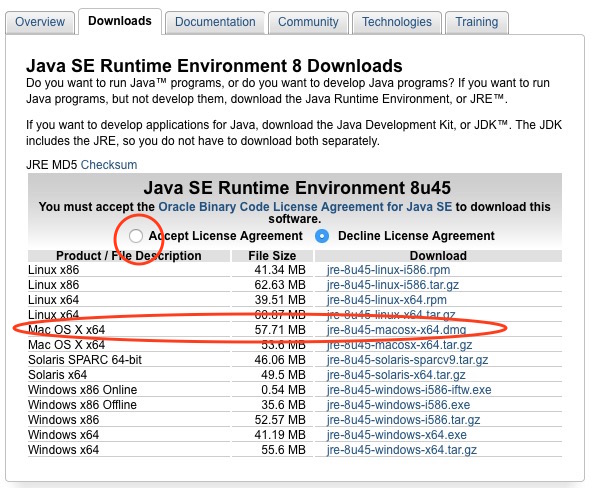
Task: Switch to the Documentation tab
Action: [215, 22]
